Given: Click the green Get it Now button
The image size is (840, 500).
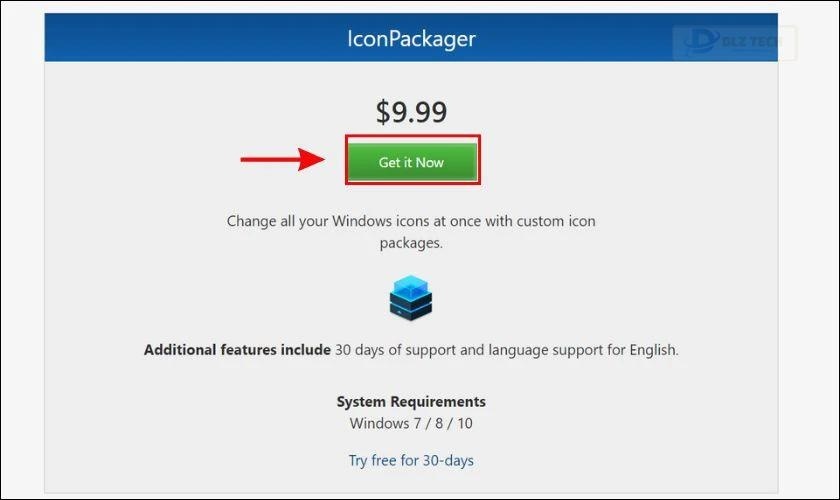Looking at the screenshot, I should pos(411,162).
